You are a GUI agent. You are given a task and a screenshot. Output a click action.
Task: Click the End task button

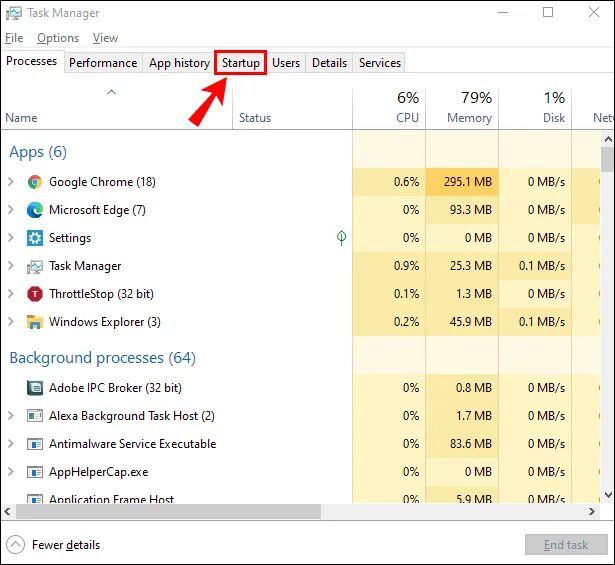click(566, 545)
